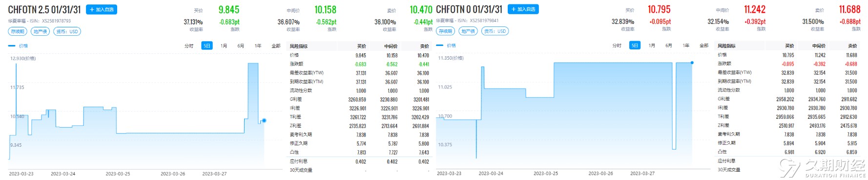Click 中间价 column header in CHFOTN 0 table
The height and width of the screenshot is (180, 868).
click(x=819, y=46)
